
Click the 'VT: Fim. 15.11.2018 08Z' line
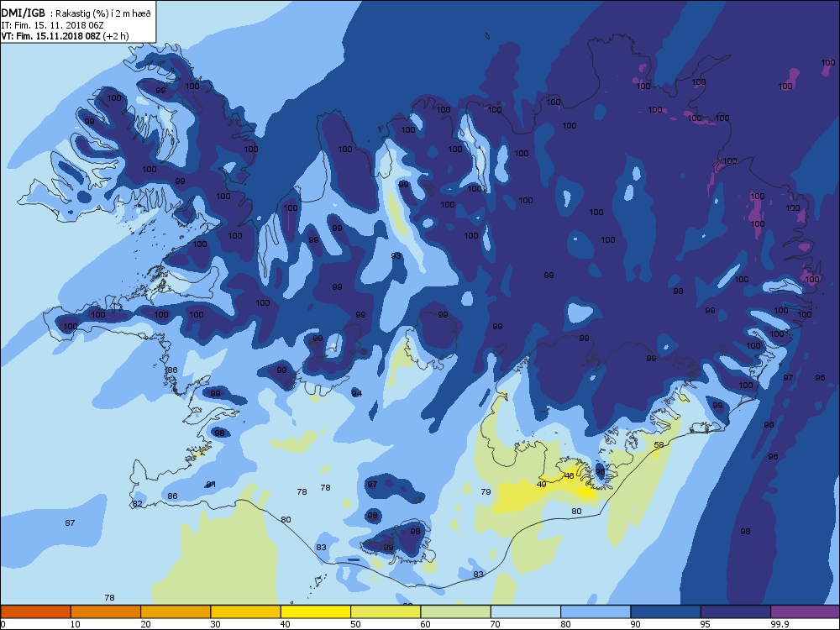pyautogui.click(x=50, y=36)
